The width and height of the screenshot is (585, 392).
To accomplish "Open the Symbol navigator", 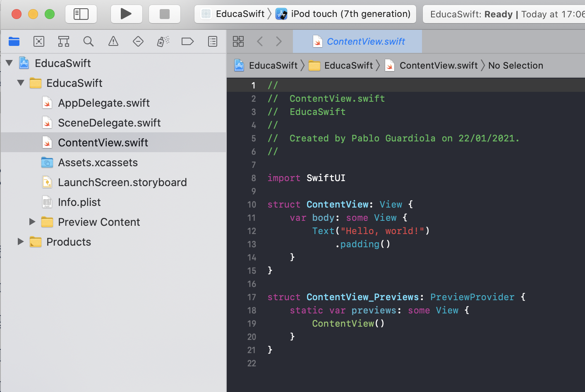I will coord(64,41).
